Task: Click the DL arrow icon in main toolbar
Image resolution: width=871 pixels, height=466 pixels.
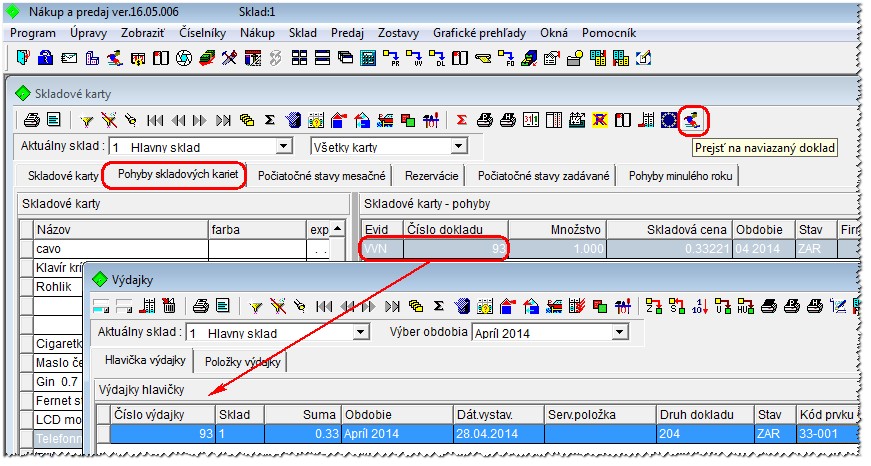Action: (x=437, y=58)
